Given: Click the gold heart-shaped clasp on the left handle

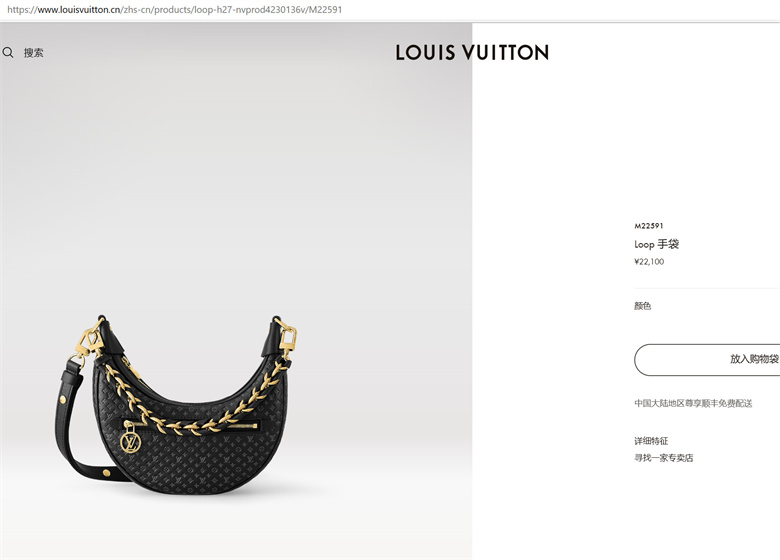Looking at the screenshot, I should pos(90,340).
